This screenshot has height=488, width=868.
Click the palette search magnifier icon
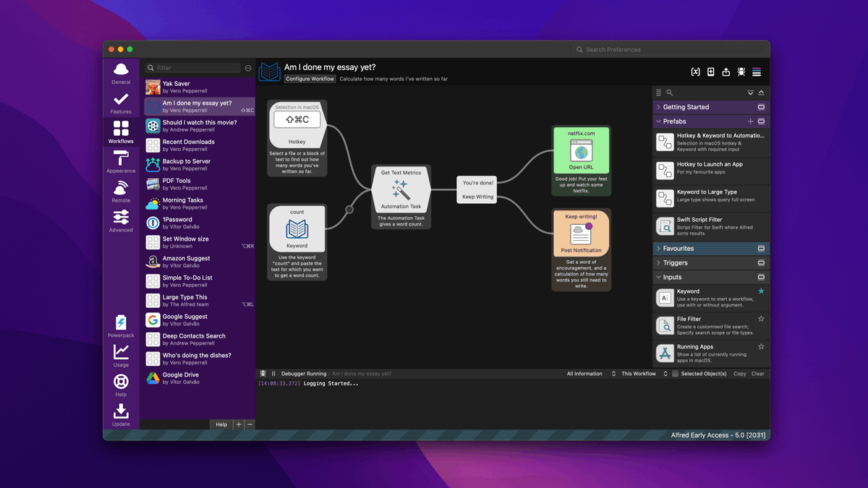[670, 93]
